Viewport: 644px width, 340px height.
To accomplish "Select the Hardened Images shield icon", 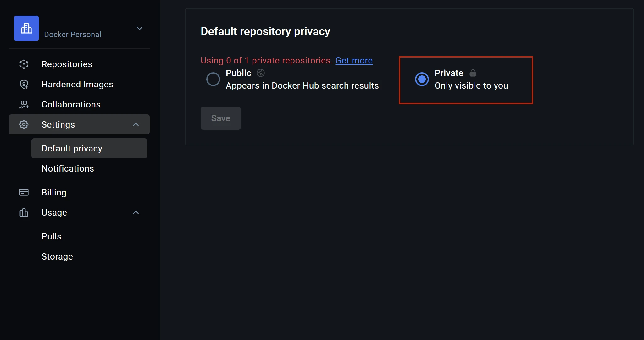I will coord(24,84).
